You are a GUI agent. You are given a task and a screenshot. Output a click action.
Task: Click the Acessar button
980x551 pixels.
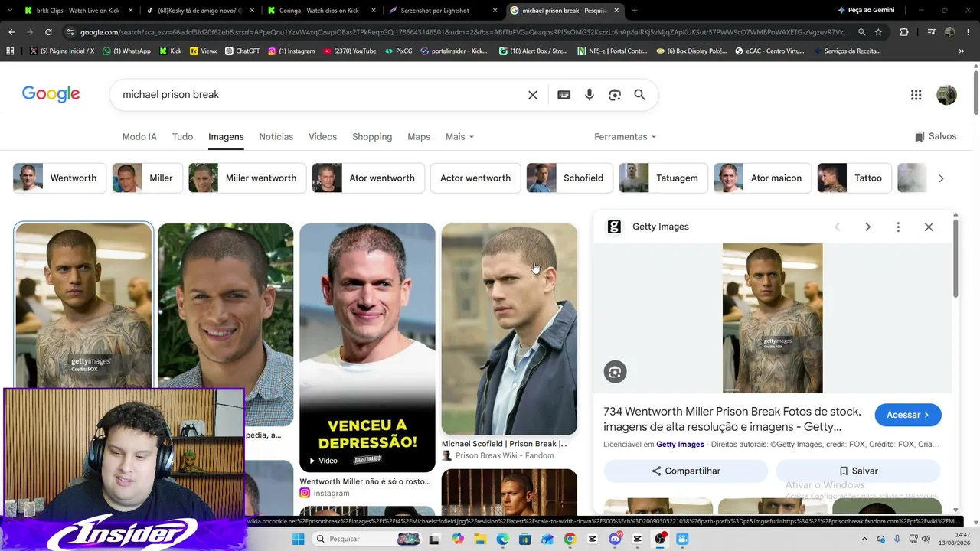click(x=908, y=415)
